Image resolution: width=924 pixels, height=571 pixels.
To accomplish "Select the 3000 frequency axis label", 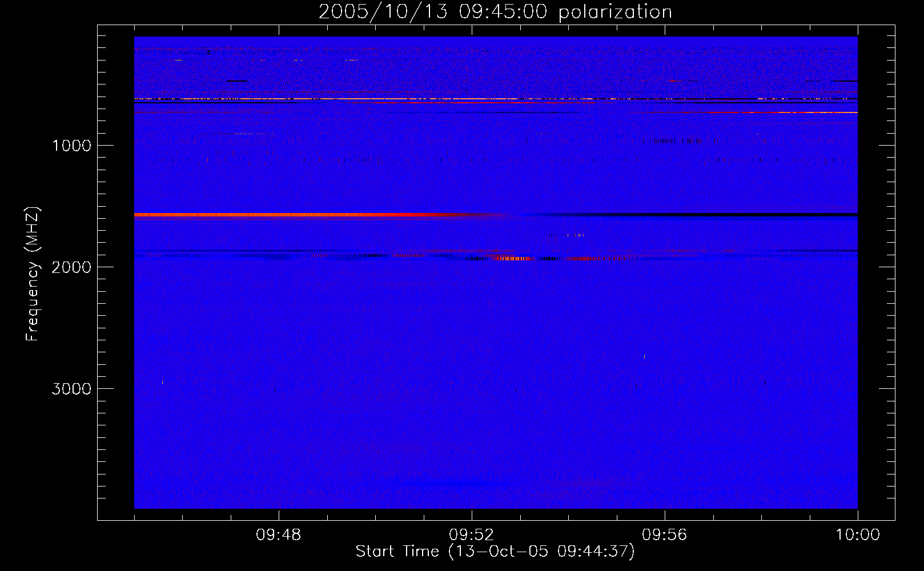I will pyautogui.click(x=71, y=389).
